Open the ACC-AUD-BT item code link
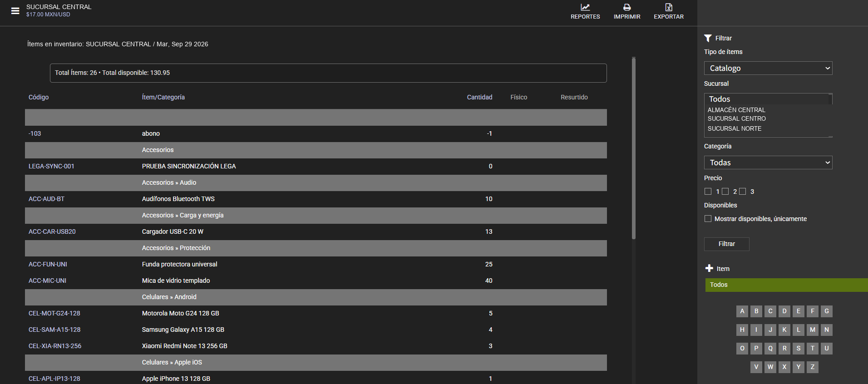Viewport: 868px width, 384px height. click(x=46, y=199)
